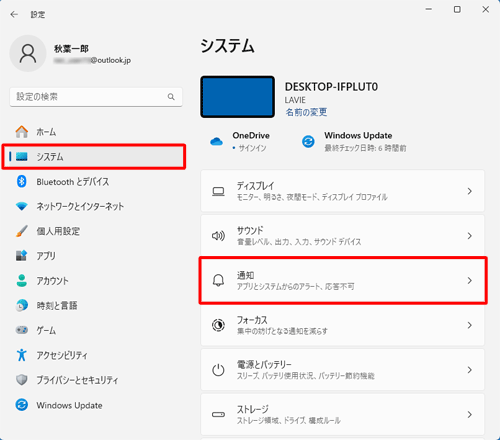500x440 pixels.
Task: Open 通知 row chevron
Action: [470, 280]
